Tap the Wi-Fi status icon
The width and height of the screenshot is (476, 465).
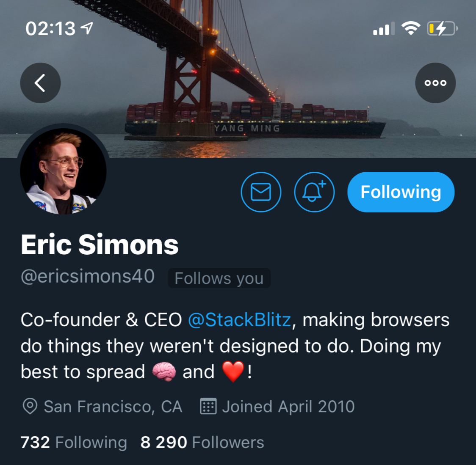(411, 28)
